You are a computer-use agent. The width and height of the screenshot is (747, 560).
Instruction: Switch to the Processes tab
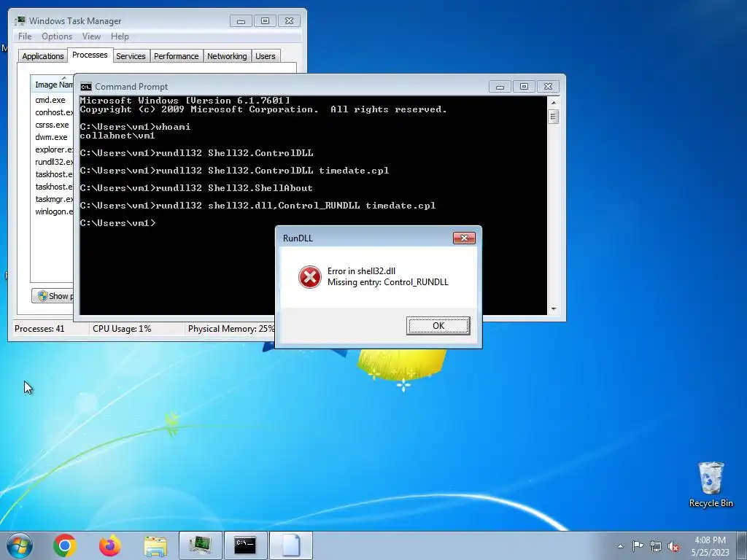[x=90, y=55]
